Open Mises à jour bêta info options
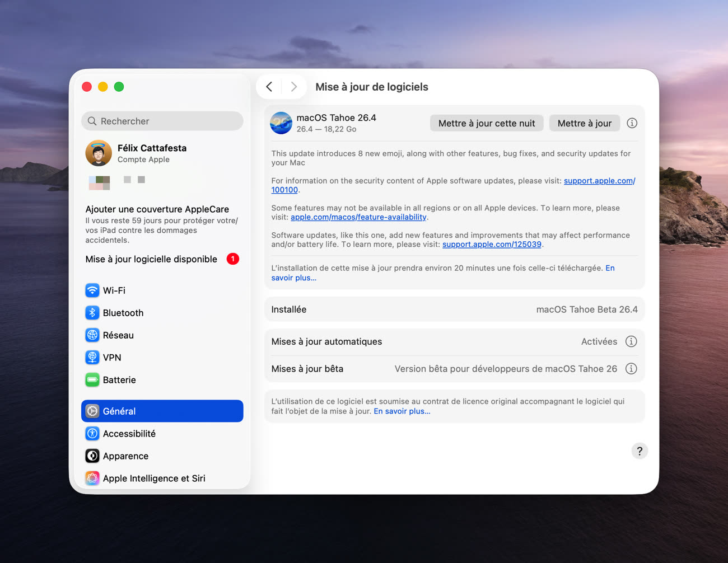 pos(631,369)
